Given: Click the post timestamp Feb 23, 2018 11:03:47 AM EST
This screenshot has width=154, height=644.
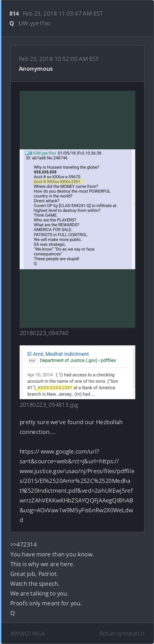Looking at the screenshot, I should tap(63, 14).
